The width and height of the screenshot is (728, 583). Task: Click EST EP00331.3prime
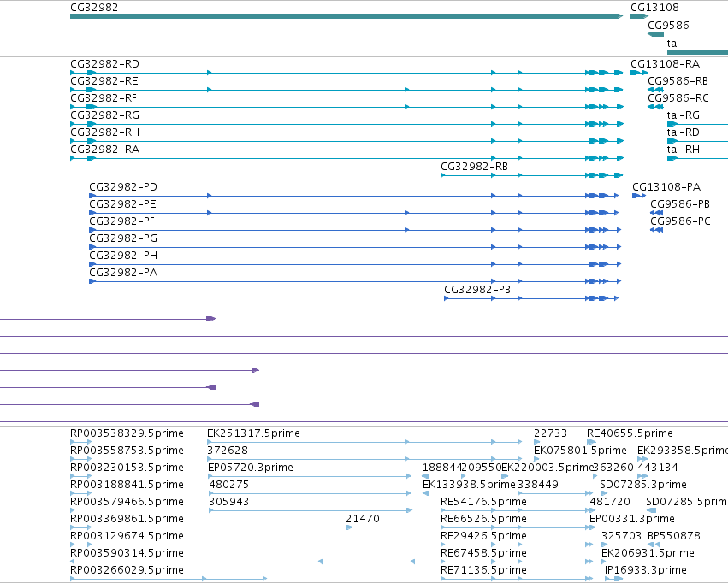coord(593,527)
